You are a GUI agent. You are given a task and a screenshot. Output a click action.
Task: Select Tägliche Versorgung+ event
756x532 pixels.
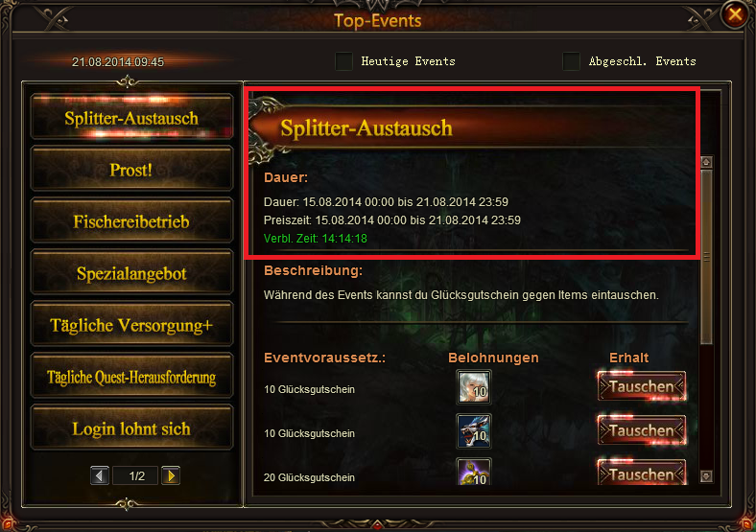[x=131, y=325]
